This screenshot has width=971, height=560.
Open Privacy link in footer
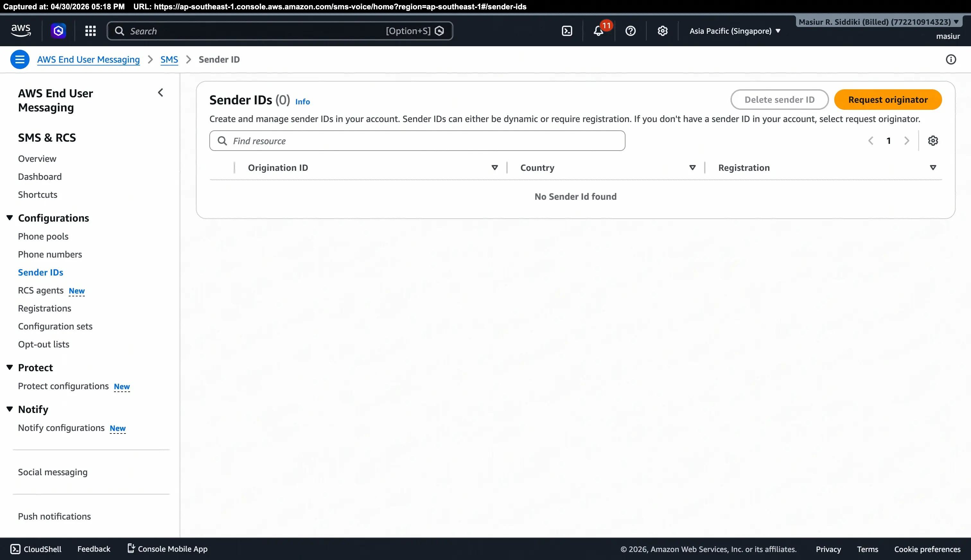pos(828,549)
